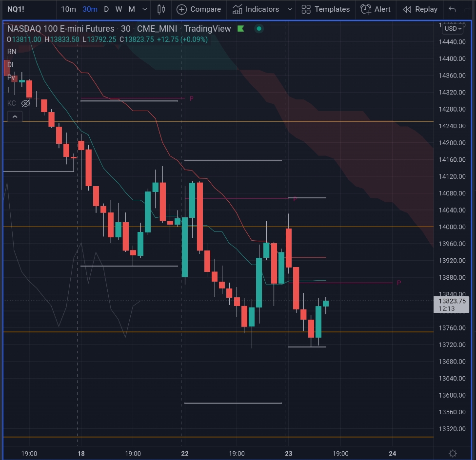This screenshot has width=476, height=460.
Task: Open the USD currency dropdown
Action: pos(453,28)
